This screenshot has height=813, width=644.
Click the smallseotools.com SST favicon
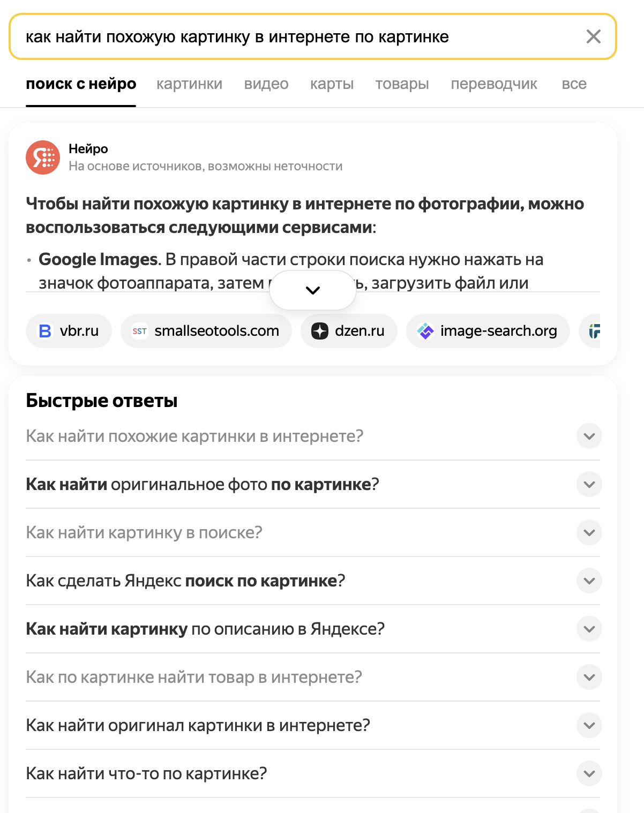coord(140,331)
